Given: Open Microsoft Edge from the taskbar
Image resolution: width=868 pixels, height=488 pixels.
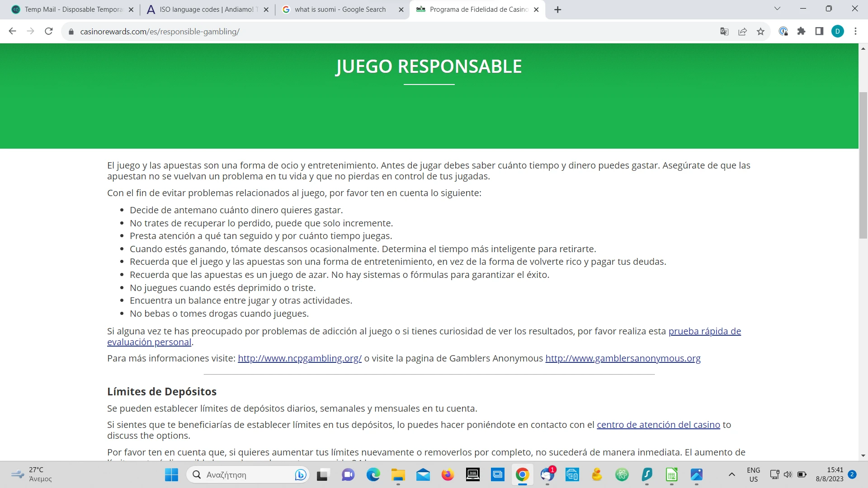Looking at the screenshot, I should tap(373, 475).
